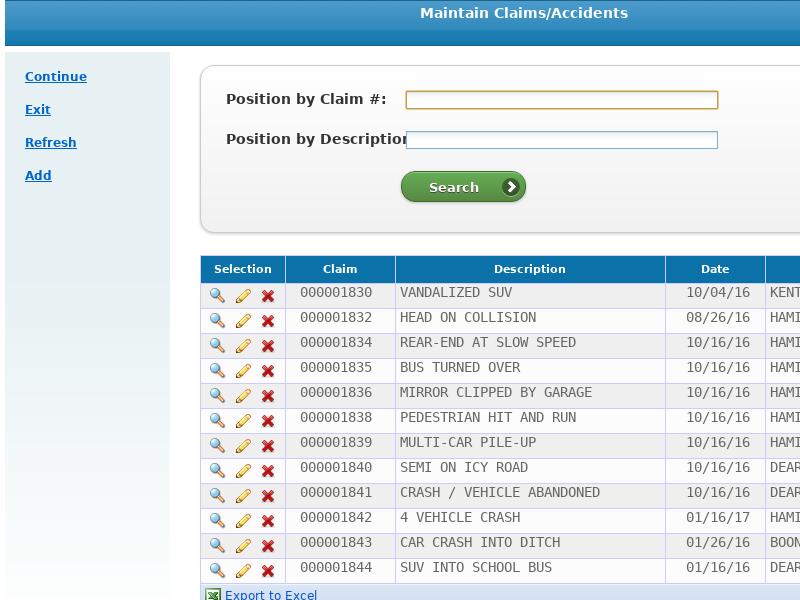Delete the CAR CRASH INTO DITCH claim
The image size is (800, 600).
[x=268, y=545]
